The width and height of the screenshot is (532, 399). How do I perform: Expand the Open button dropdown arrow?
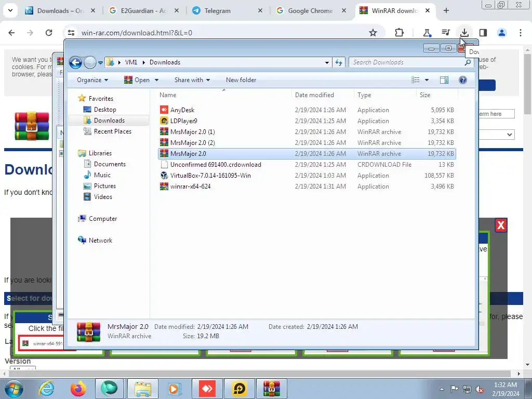coord(156,80)
